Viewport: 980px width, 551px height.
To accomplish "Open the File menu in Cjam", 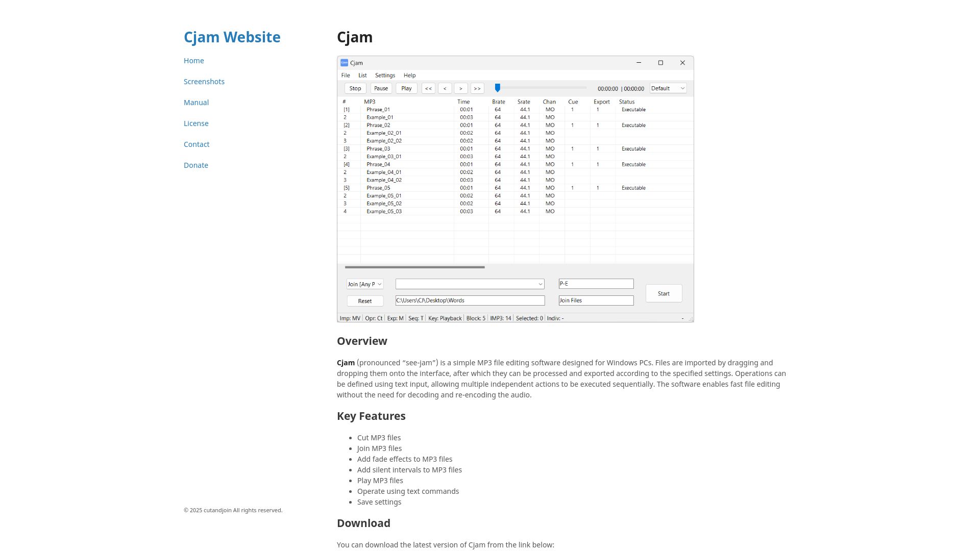I will (346, 76).
